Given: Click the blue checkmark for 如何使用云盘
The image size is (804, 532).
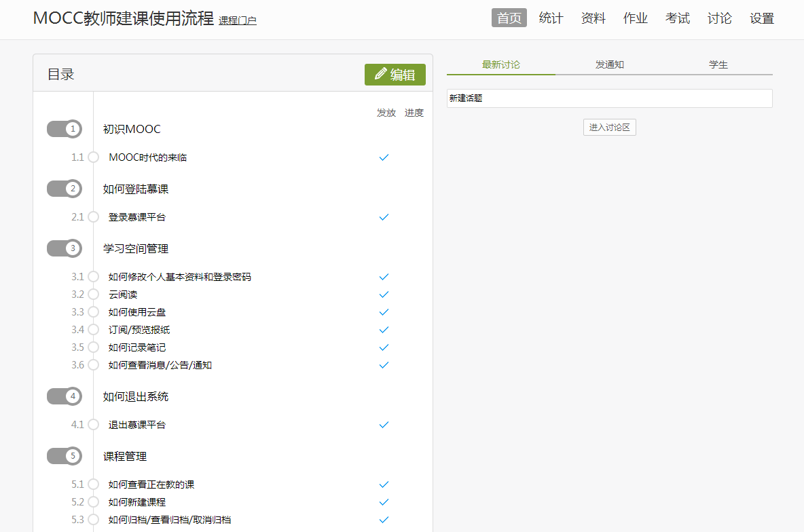Looking at the screenshot, I should (384, 312).
